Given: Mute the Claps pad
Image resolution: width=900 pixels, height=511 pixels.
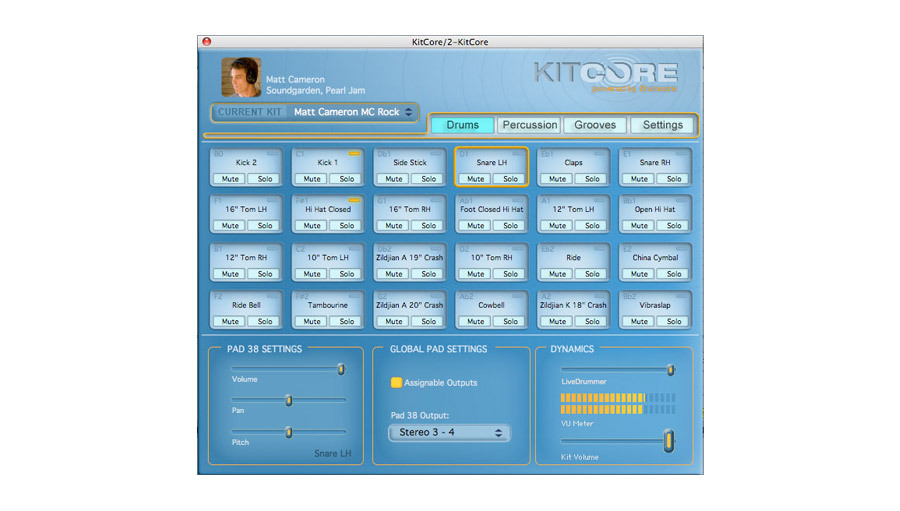Looking at the screenshot, I should click(557, 179).
